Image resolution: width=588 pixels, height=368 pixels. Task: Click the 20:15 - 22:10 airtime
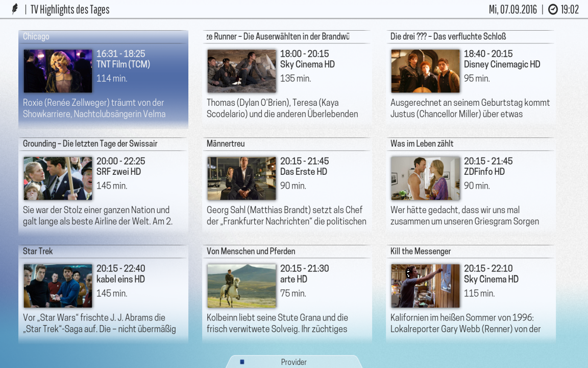pyautogui.click(x=488, y=268)
